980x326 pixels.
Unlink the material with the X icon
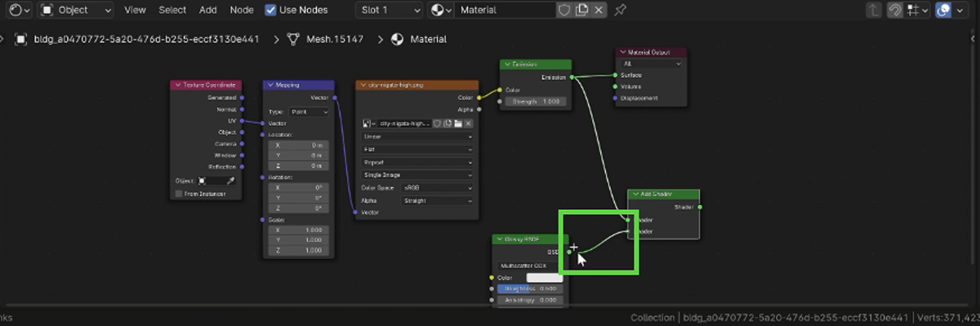coord(599,10)
